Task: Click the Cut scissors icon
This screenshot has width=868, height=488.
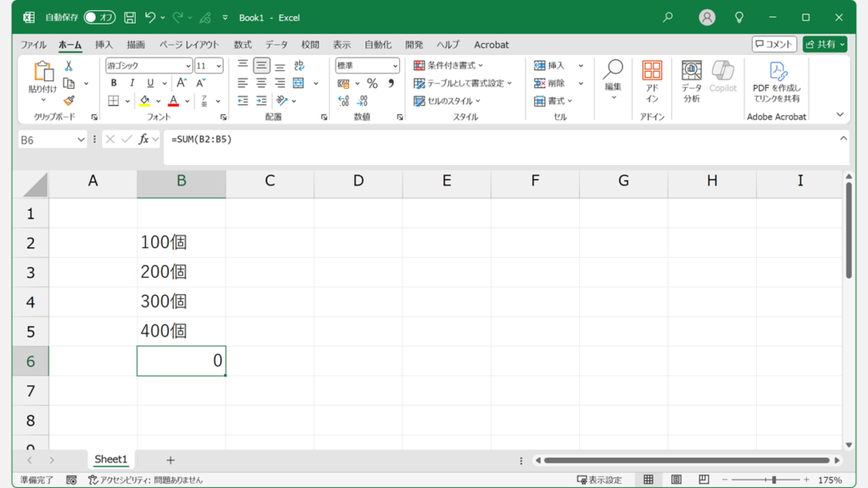Action: [69, 66]
